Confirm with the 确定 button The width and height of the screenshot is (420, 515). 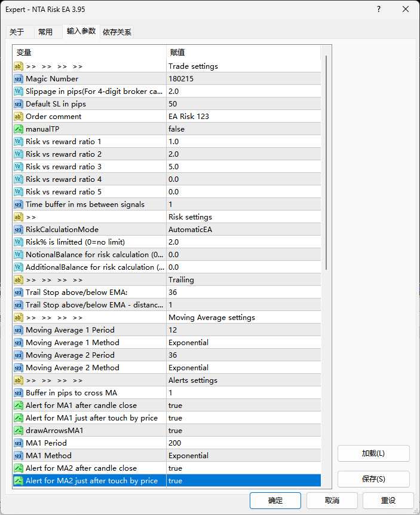[x=275, y=501]
